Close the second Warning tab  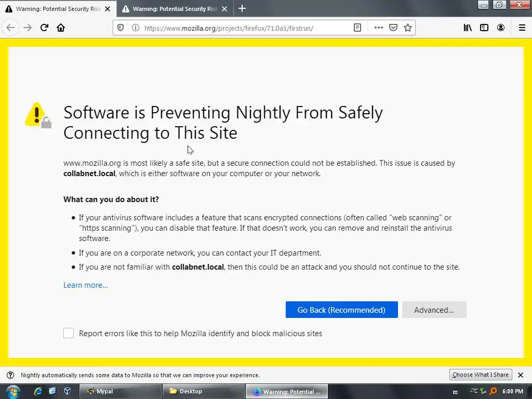click(224, 9)
